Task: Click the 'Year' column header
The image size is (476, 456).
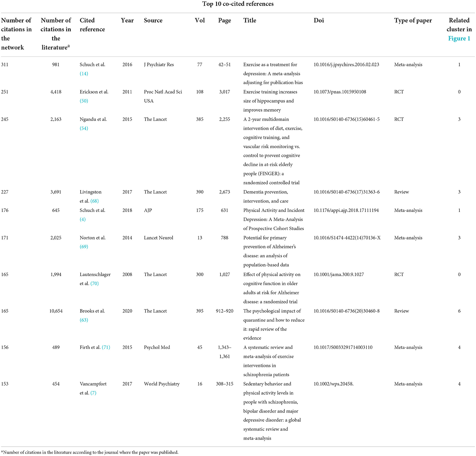Action: point(127,20)
